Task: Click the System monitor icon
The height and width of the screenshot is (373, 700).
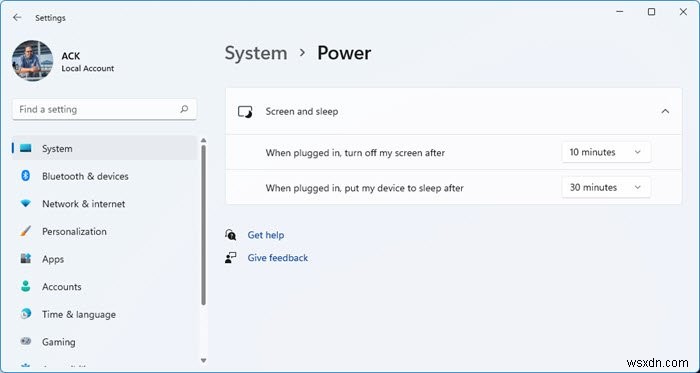Action: click(x=26, y=148)
